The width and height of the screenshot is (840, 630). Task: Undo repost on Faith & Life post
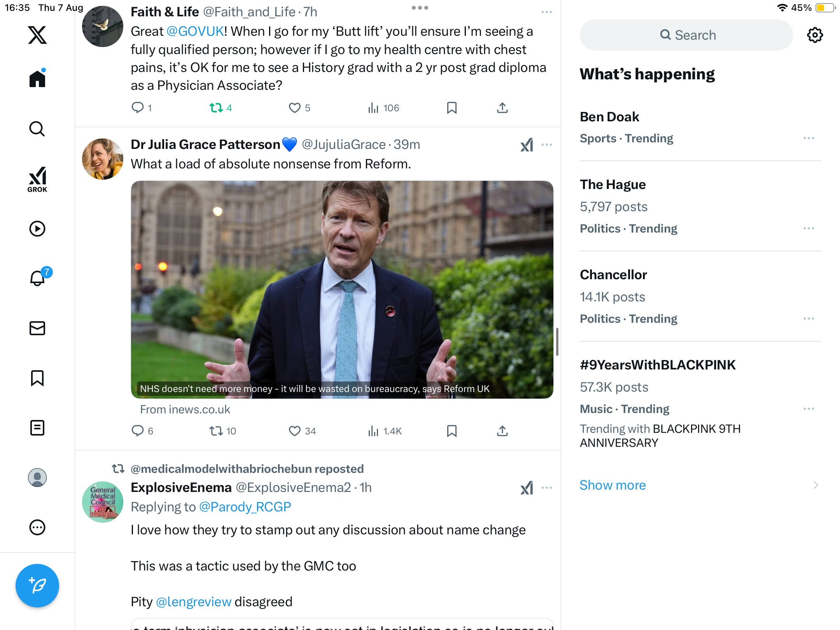[216, 108]
